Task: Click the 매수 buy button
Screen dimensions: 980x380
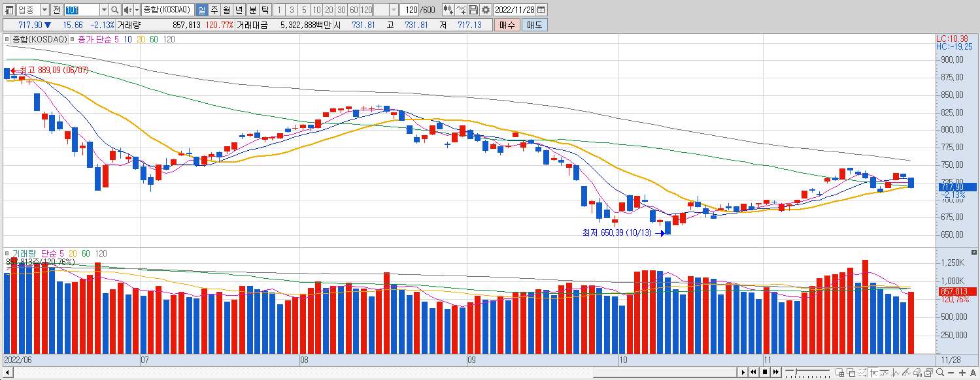Action: (507, 25)
